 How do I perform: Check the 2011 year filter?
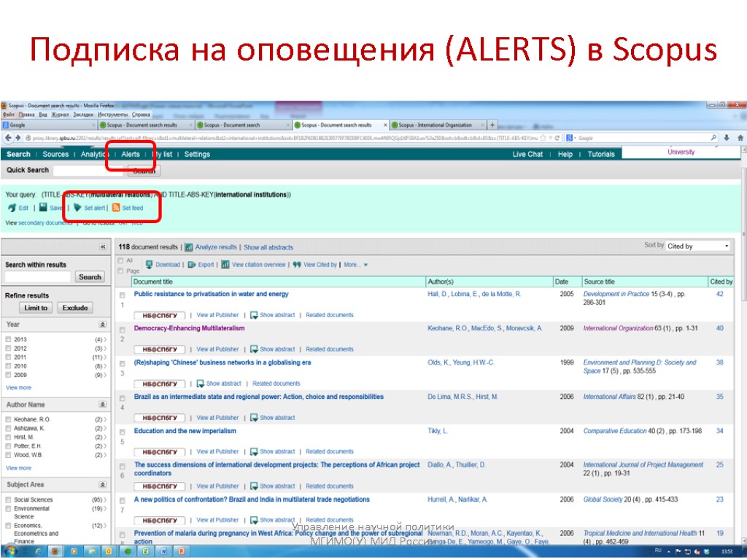click(8, 357)
